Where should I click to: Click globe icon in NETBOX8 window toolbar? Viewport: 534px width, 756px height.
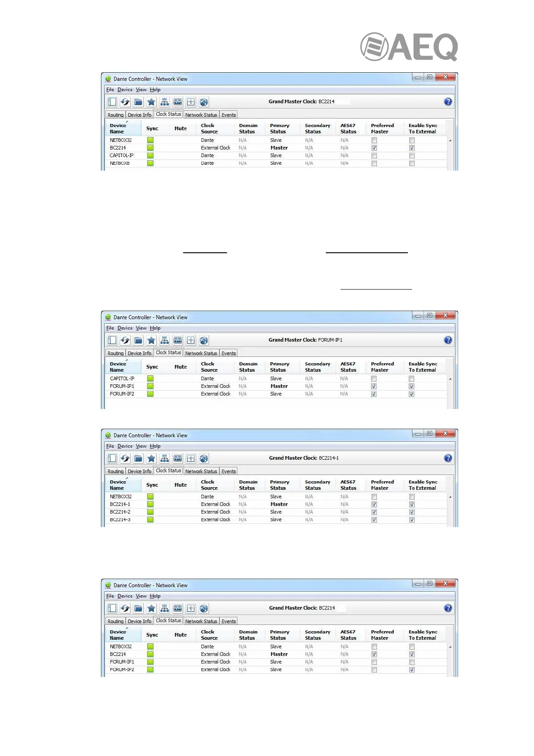pos(204,102)
